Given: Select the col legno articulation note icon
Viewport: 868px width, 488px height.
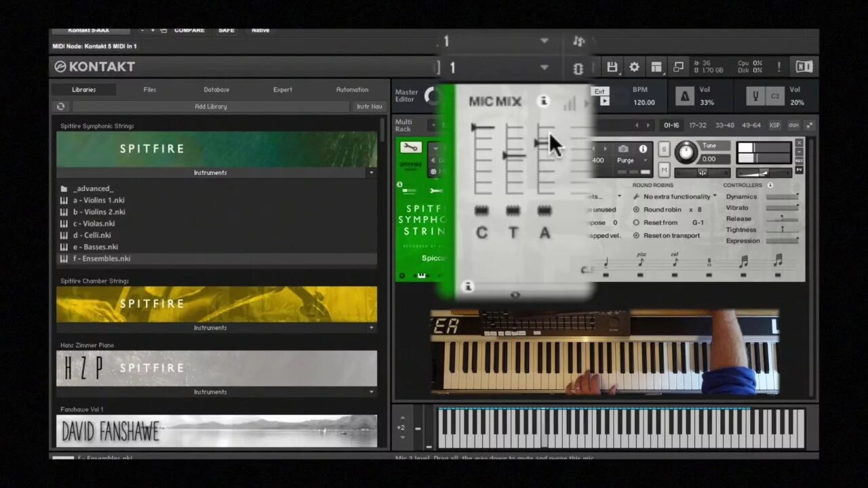Looking at the screenshot, I should pyautogui.click(x=675, y=261).
